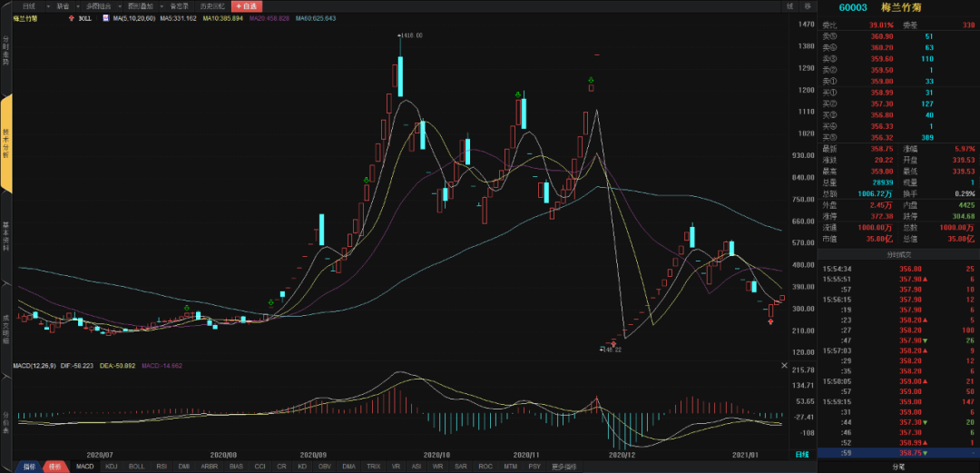Click the 跌停 price 304.68

point(965,216)
